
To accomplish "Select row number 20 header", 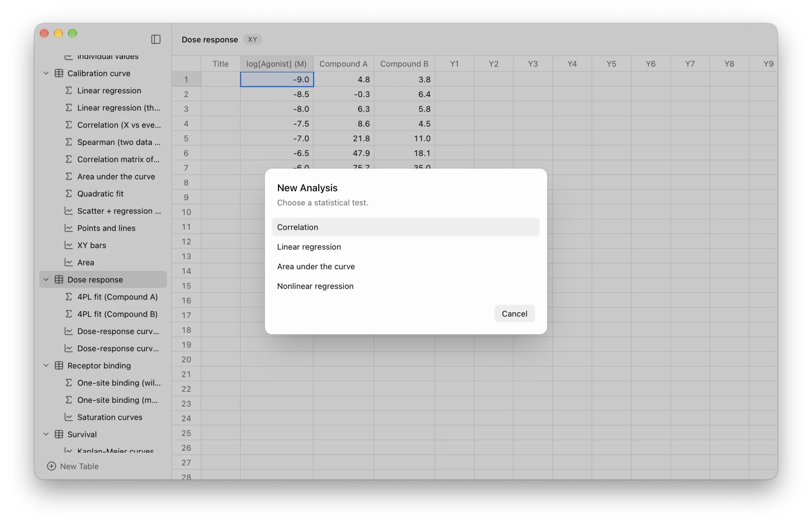I will point(186,360).
